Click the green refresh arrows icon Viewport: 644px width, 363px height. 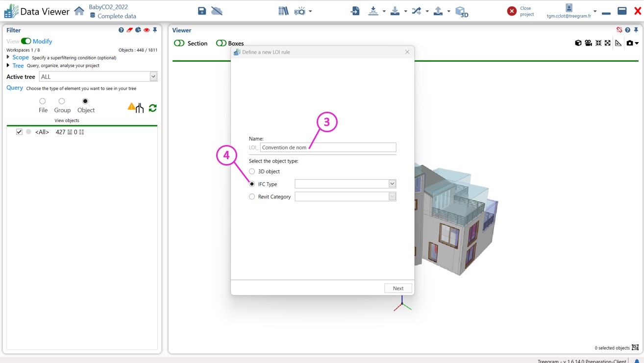(x=153, y=108)
